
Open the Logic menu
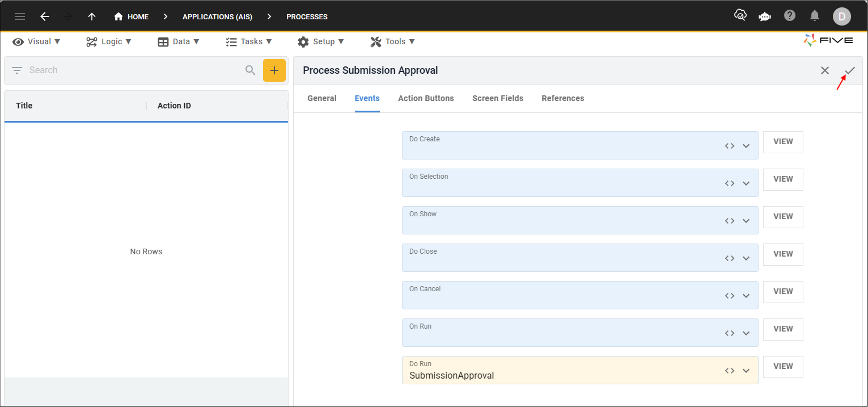coord(109,41)
